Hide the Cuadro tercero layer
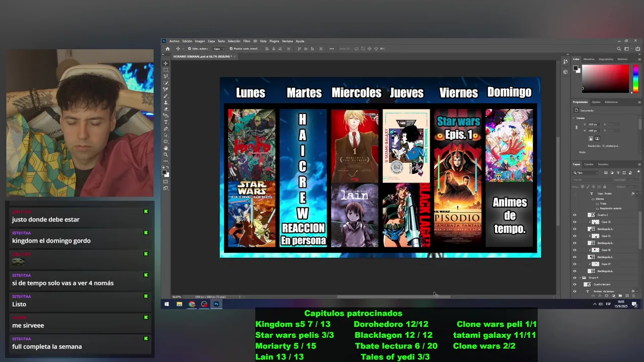The height and width of the screenshot is (362, 644). click(x=575, y=284)
